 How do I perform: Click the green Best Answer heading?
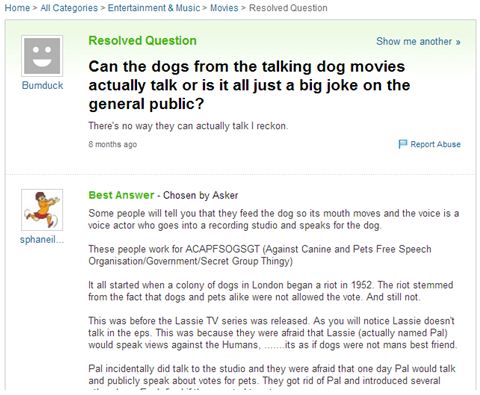point(121,195)
